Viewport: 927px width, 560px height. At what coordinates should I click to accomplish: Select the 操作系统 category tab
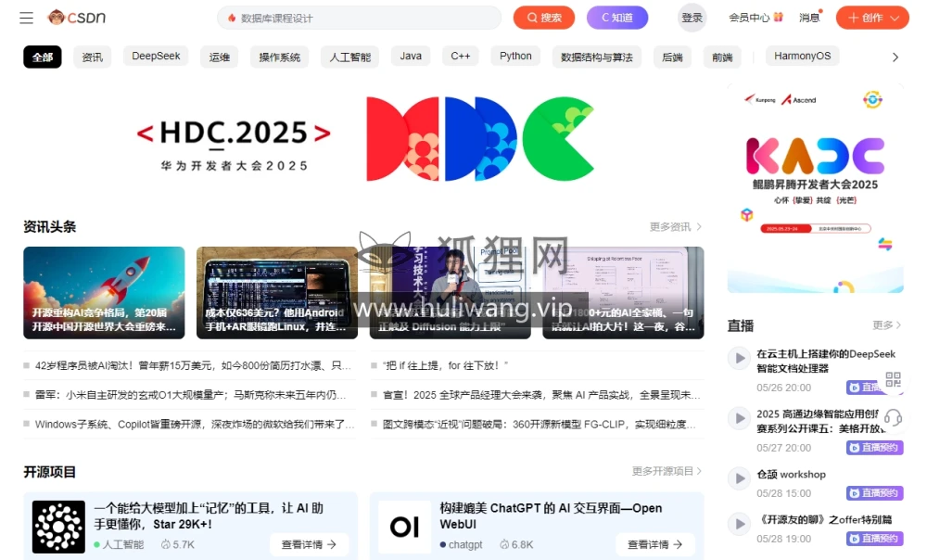click(280, 57)
